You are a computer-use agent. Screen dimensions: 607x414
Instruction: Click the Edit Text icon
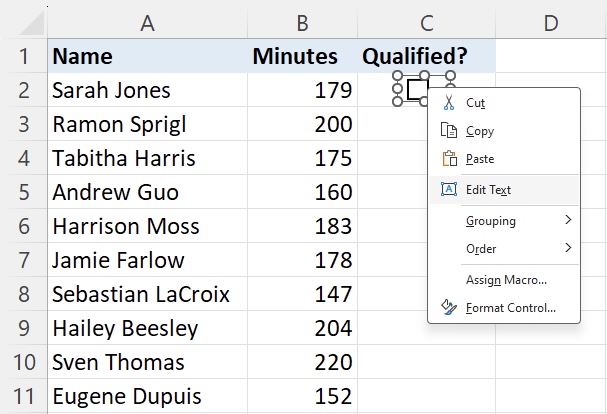449,189
